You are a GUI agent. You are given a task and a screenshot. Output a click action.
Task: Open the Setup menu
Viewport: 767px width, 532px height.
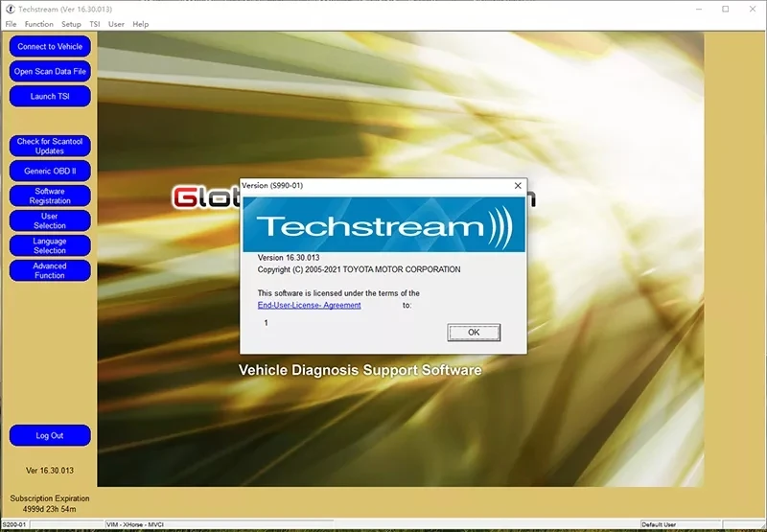pyautogui.click(x=71, y=24)
